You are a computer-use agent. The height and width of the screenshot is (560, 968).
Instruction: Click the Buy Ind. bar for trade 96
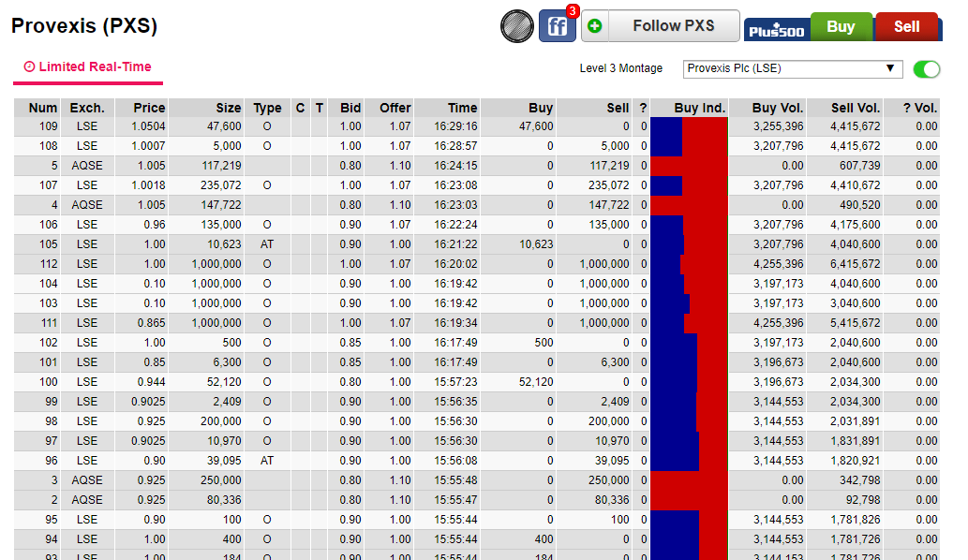coord(690,461)
